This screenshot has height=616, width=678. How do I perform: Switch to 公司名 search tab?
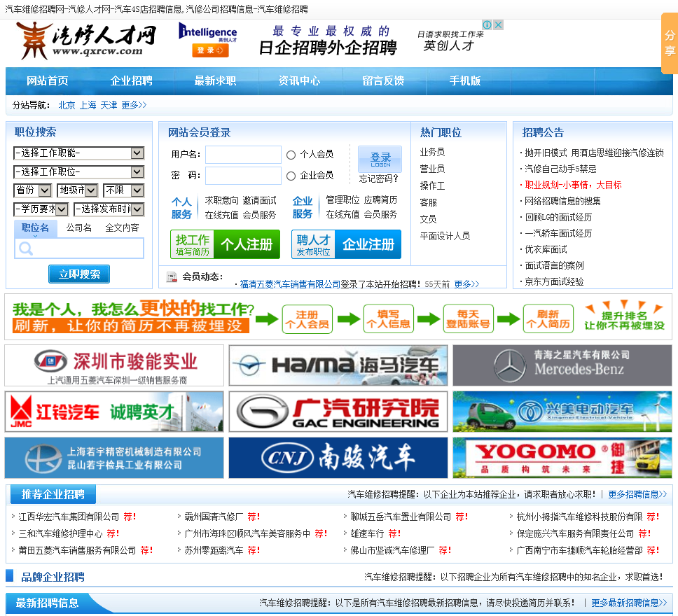pos(78,227)
